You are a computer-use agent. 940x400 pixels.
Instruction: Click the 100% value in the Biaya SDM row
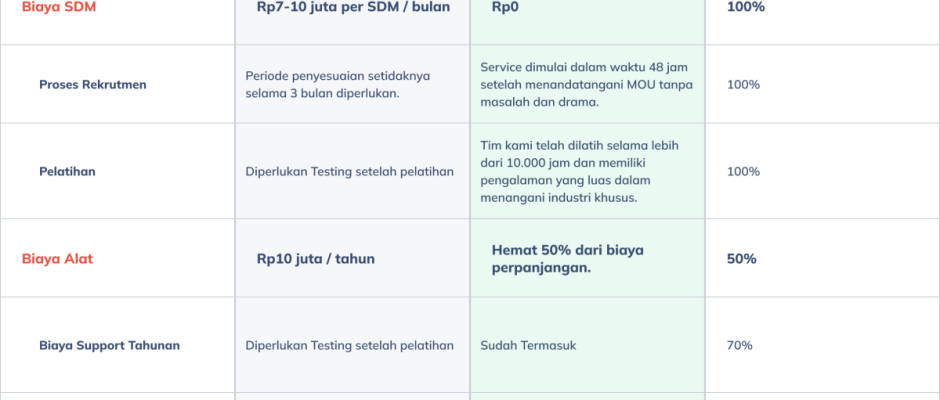click(745, 7)
